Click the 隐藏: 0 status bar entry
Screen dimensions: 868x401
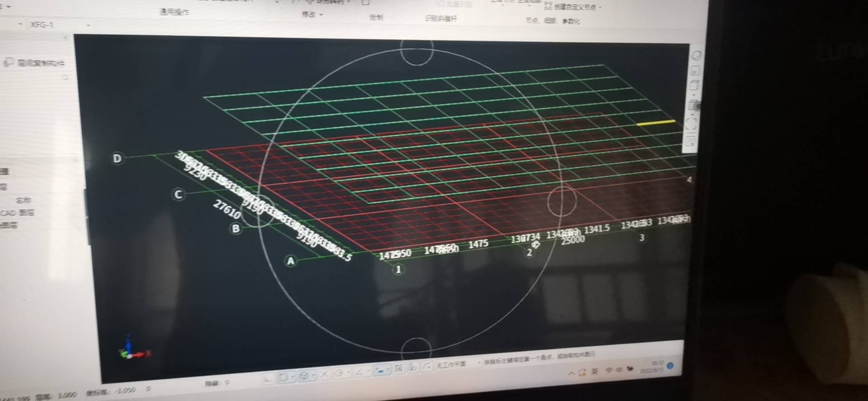tap(217, 383)
